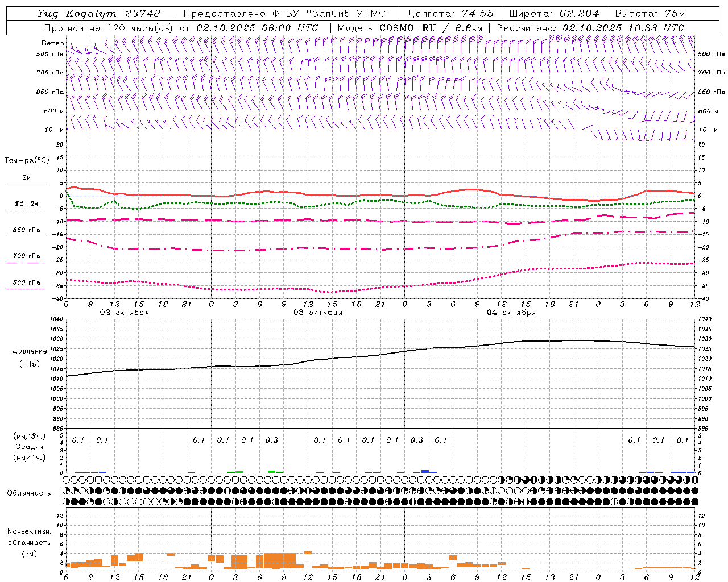Click the Ветер panel label
The height and width of the screenshot is (582, 728).
pyautogui.click(x=52, y=43)
